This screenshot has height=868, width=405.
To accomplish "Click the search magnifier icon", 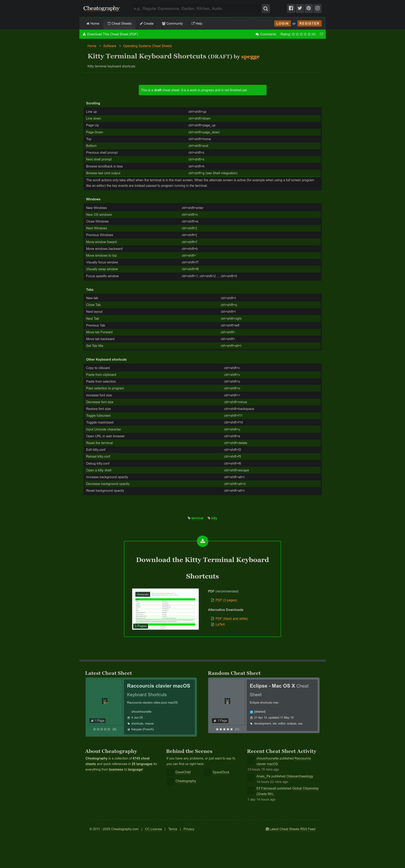I will [x=266, y=8].
